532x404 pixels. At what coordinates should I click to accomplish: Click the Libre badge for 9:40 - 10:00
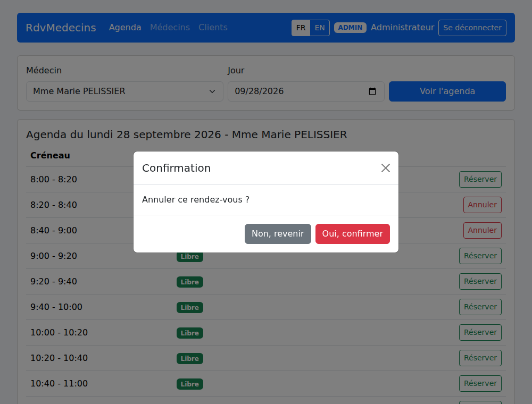(190, 307)
